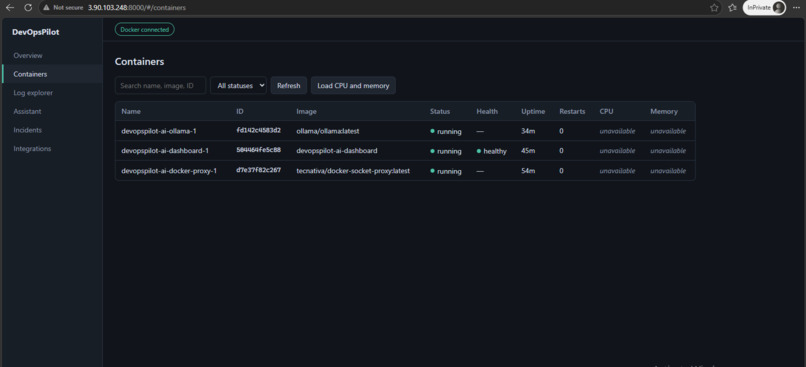
Task: Click the running status of the docker-proxy container
Action: pyautogui.click(x=446, y=171)
